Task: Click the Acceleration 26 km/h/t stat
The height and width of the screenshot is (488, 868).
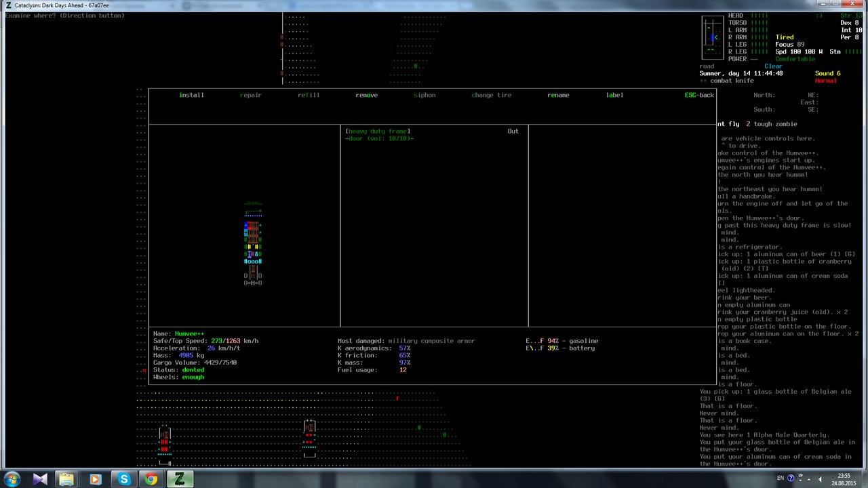Action: (x=197, y=348)
